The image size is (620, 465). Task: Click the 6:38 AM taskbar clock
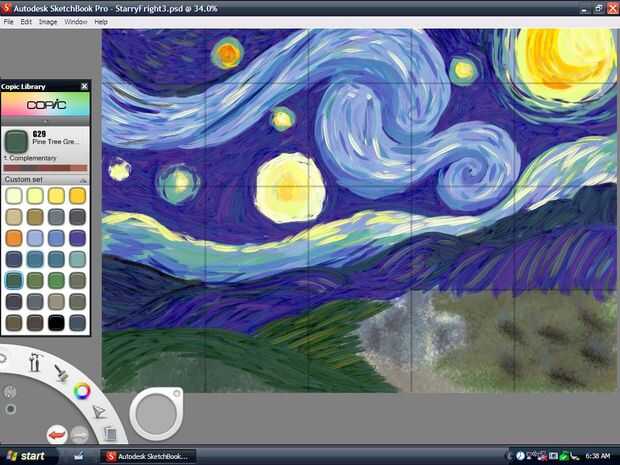pyautogui.click(x=597, y=456)
